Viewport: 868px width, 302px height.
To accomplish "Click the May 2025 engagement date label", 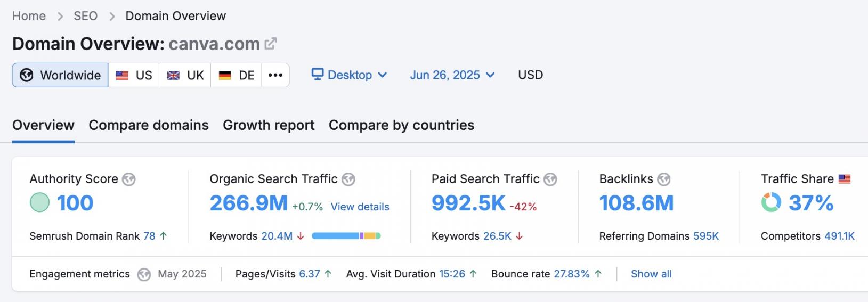I will tap(182, 274).
